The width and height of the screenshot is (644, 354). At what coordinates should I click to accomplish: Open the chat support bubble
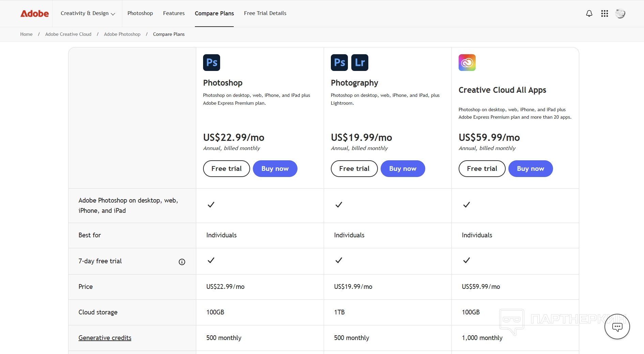(x=617, y=327)
